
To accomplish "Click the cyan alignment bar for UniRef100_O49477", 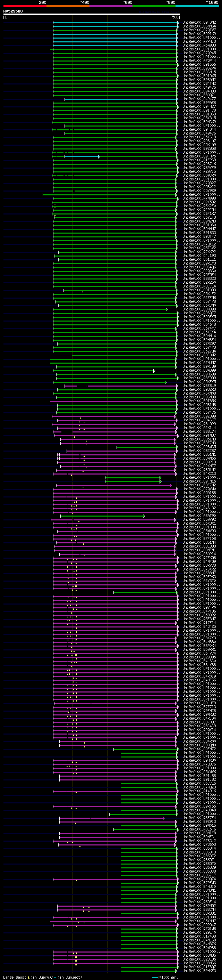I will pyautogui.click(x=121, y=99).
